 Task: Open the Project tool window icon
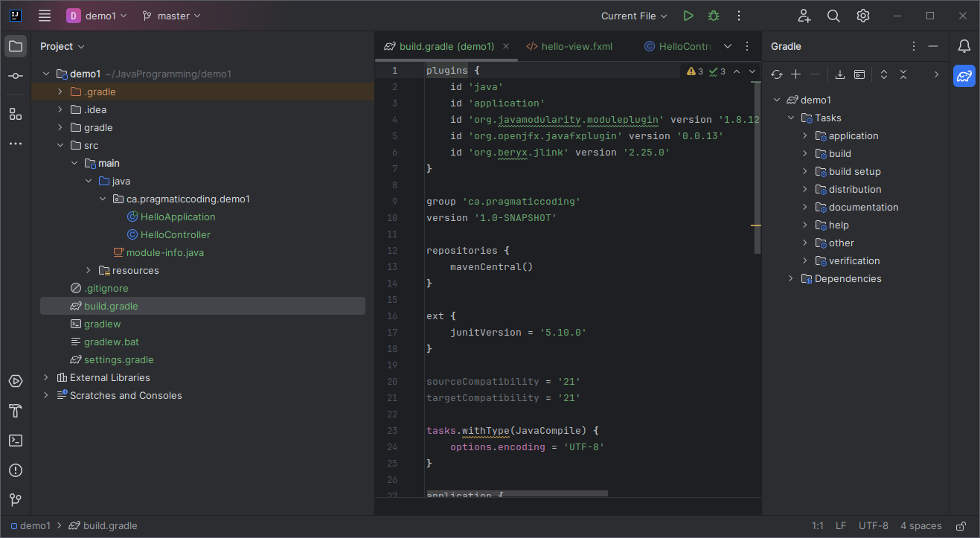click(x=16, y=46)
